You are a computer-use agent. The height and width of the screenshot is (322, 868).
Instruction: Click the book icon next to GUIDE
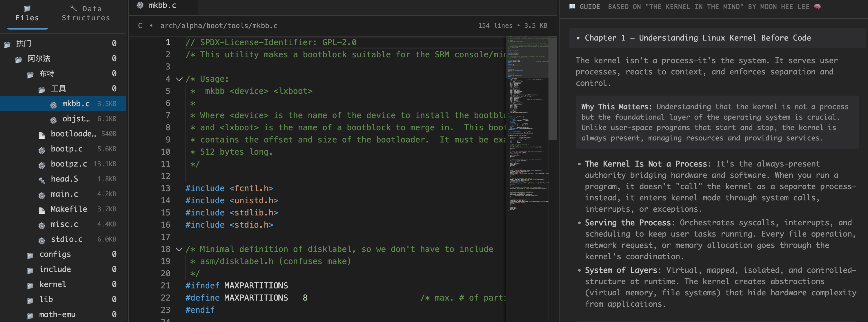(572, 7)
